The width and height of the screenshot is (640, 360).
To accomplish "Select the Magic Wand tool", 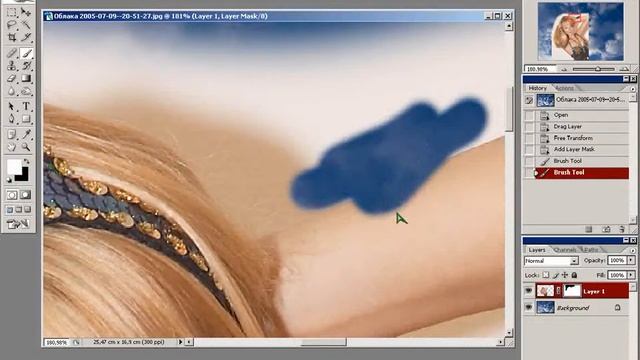I will click(x=26, y=24).
